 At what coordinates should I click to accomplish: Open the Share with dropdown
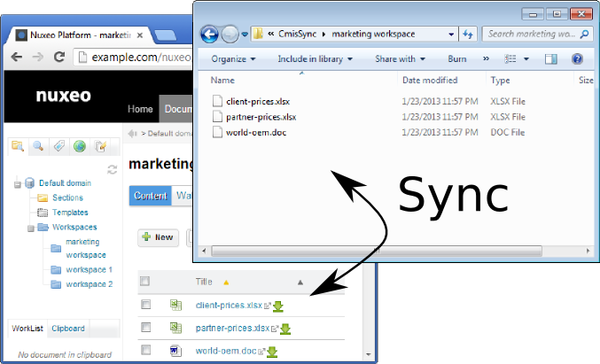400,59
